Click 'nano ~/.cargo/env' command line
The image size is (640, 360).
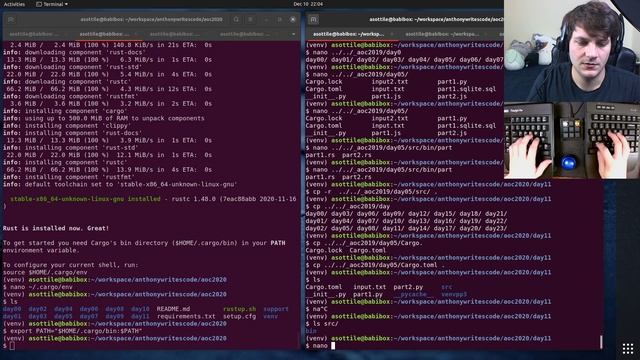click(x=38, y=287)
